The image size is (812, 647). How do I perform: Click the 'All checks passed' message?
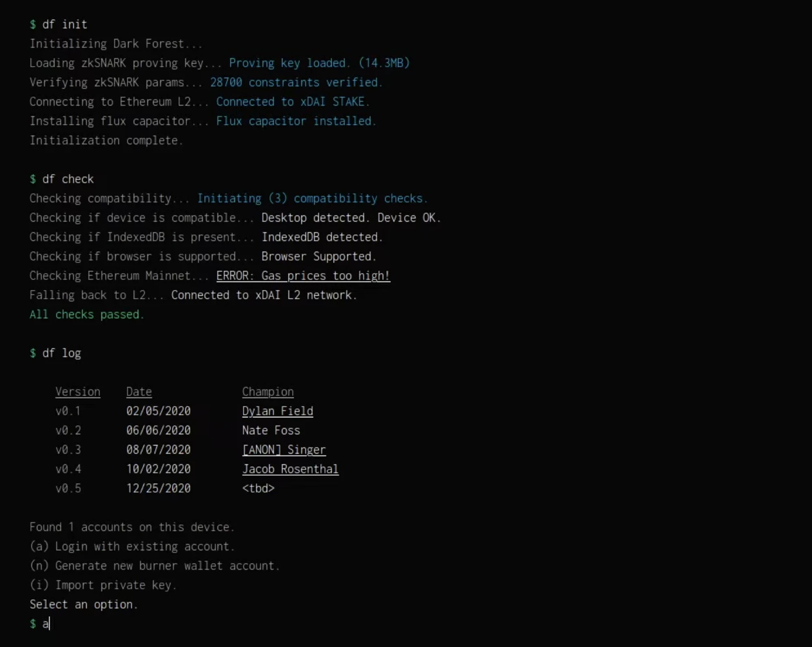pos(86,315)
